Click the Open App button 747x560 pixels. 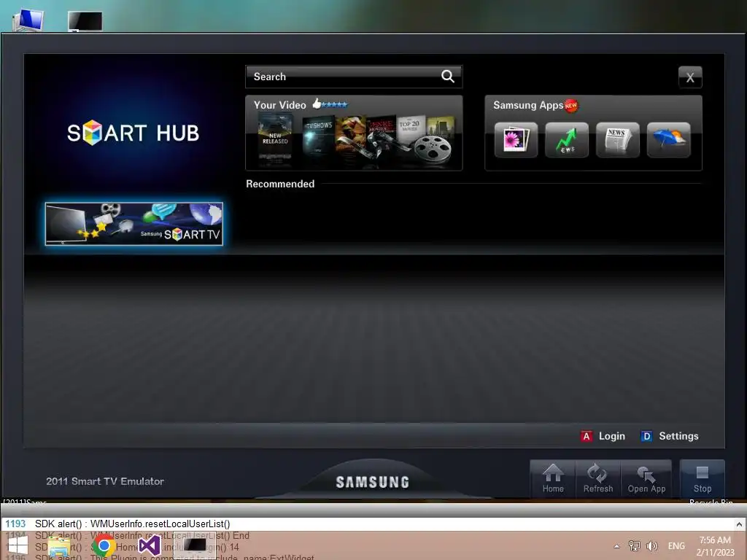coord(646,479)
